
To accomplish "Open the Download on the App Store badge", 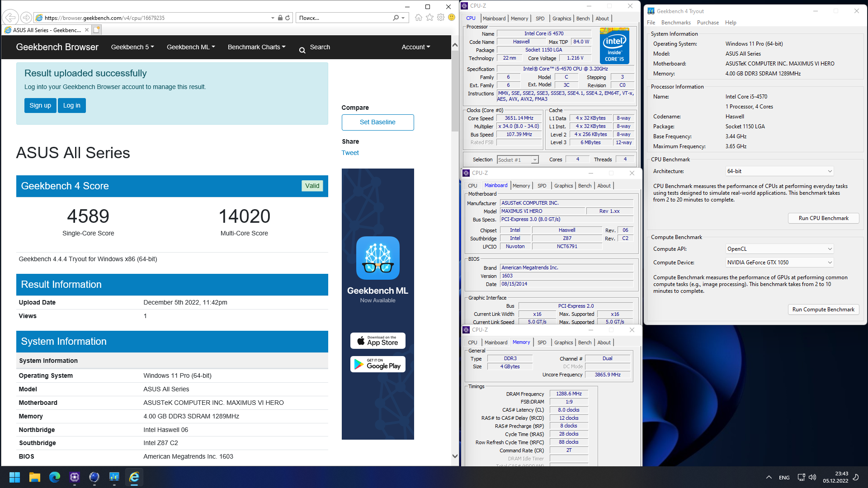I will click(377, 341).
